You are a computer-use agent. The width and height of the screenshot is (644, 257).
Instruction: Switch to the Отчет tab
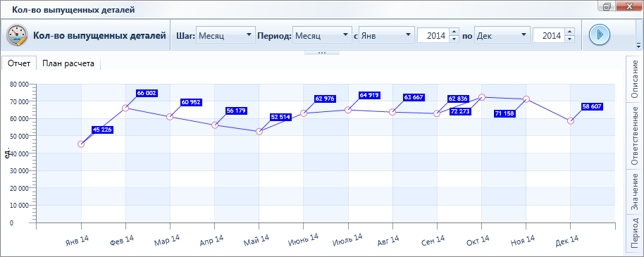tap(19, 63)
